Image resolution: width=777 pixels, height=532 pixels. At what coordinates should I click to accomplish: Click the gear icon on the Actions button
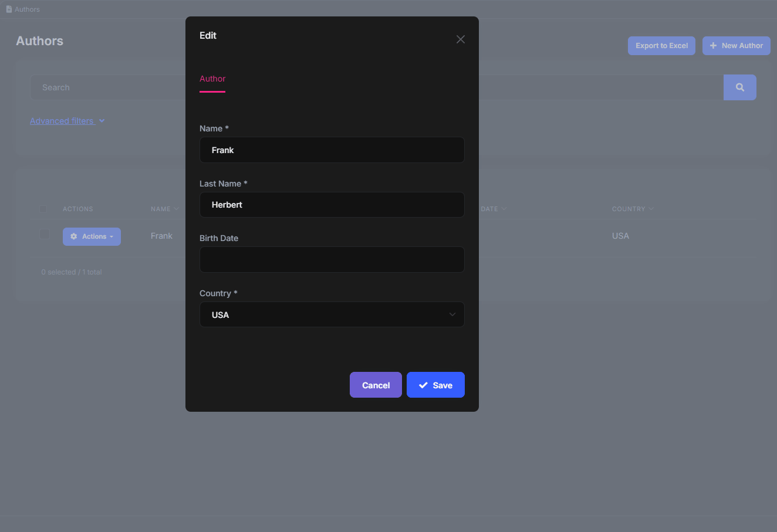tap(73, 236)
